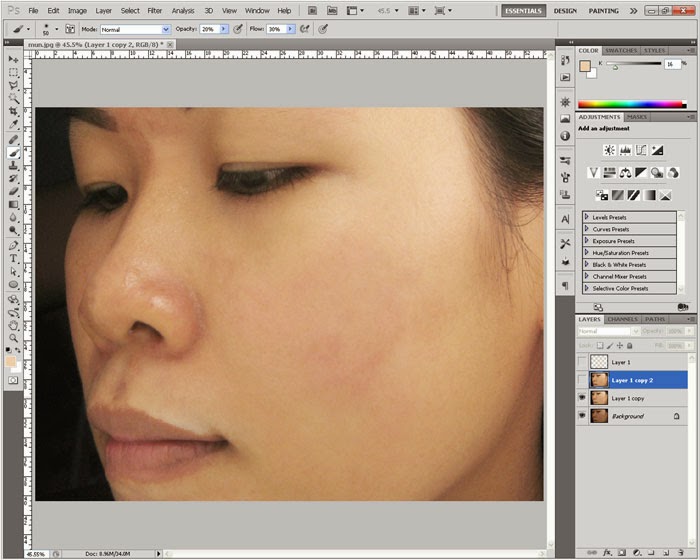The height and width of the screenshot is (560, 700).
Task: Click the brush Opacity value field
Action: 209,29
